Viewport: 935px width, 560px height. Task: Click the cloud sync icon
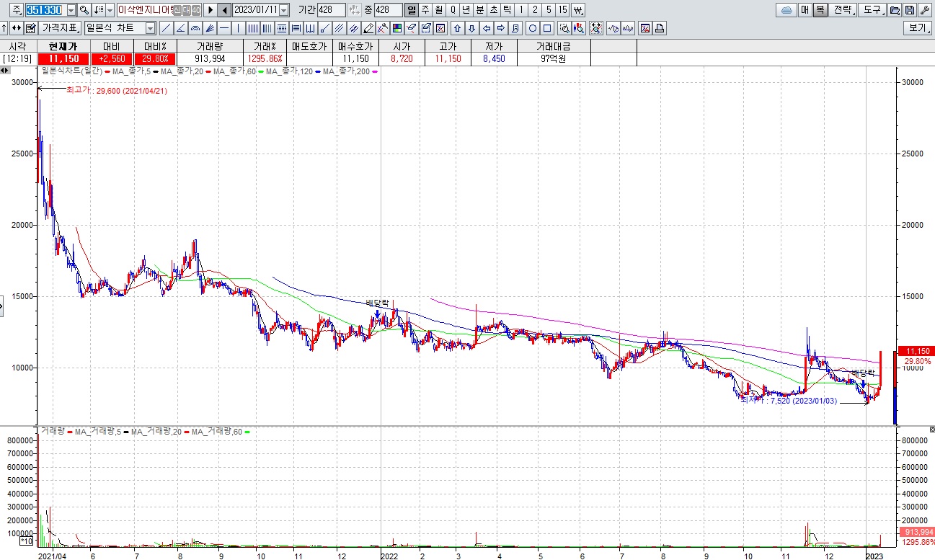[x=787, y=10]
